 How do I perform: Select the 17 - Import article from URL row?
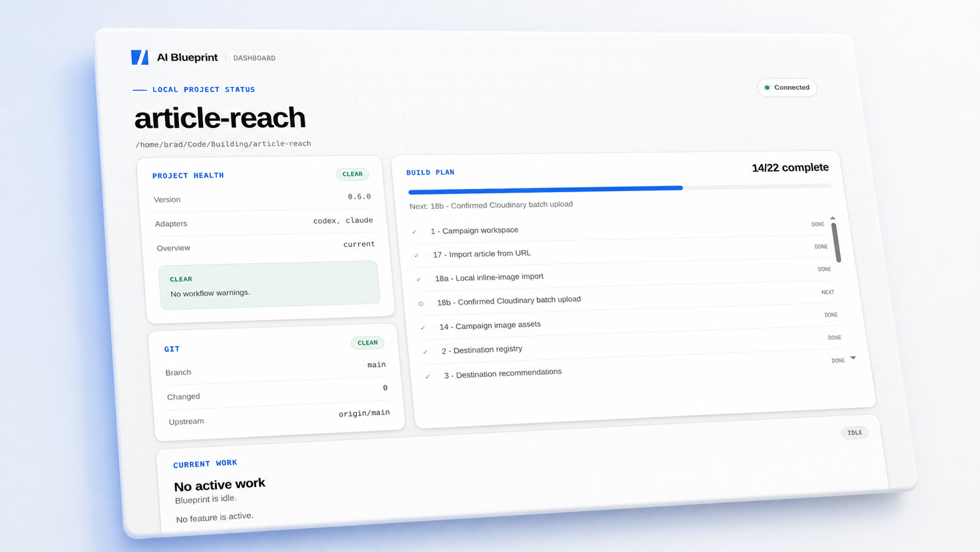coord(622,251)
